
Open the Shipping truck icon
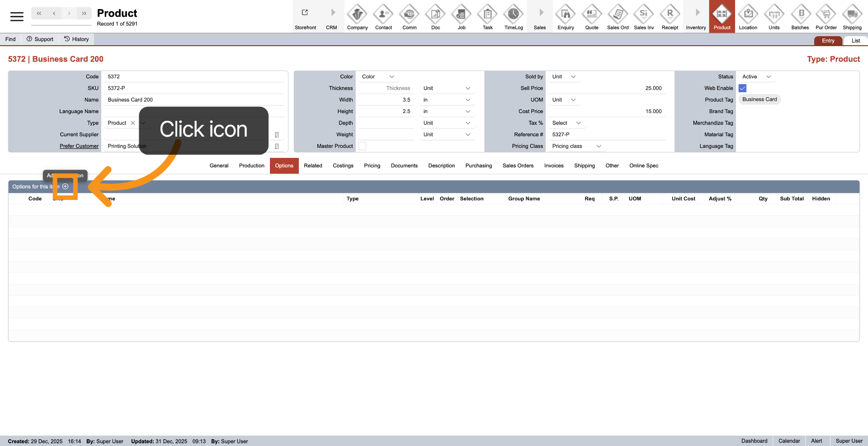coord(852,14)
